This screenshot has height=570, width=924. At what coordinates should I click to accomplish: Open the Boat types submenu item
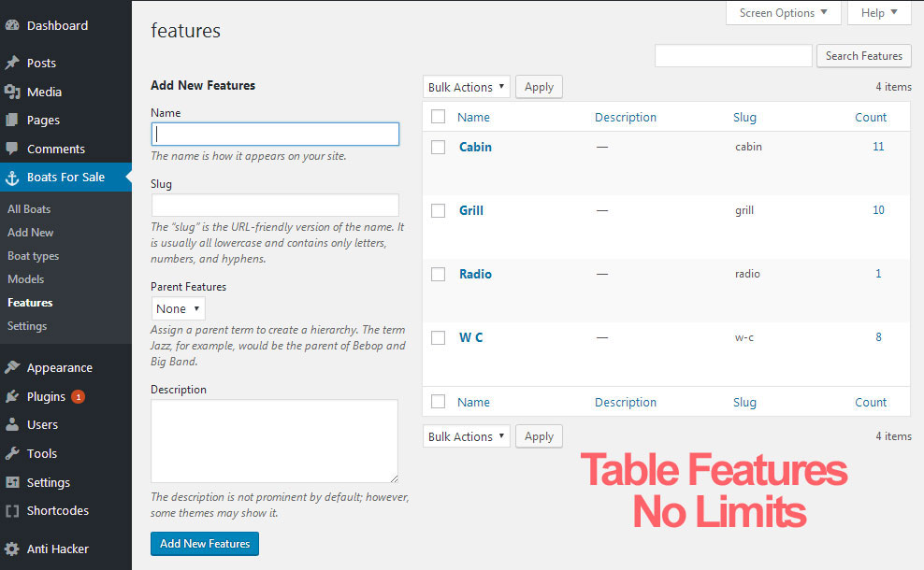[x=33, y=256]
